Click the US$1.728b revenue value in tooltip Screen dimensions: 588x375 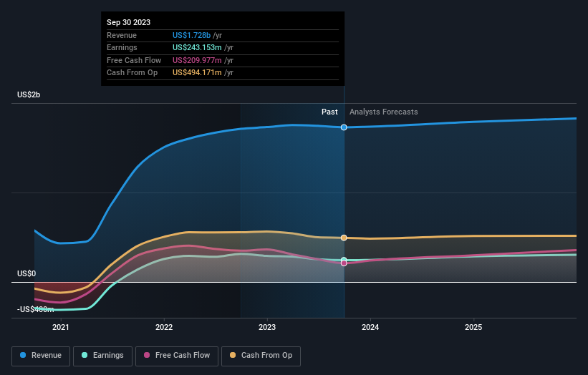[191, 35]
